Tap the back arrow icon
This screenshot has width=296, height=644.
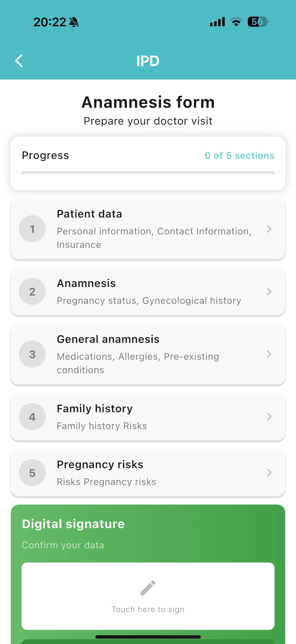coord(19,61)
